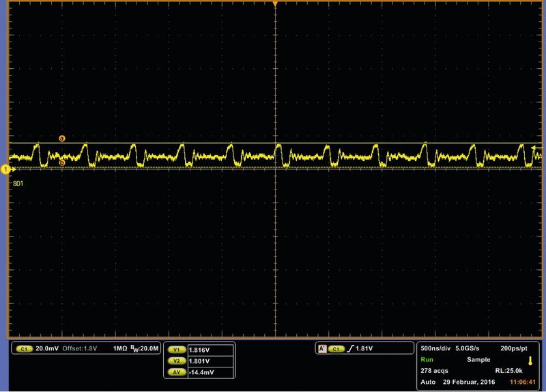Select the channel 1 ground reference marker

(x=5, y=168)
